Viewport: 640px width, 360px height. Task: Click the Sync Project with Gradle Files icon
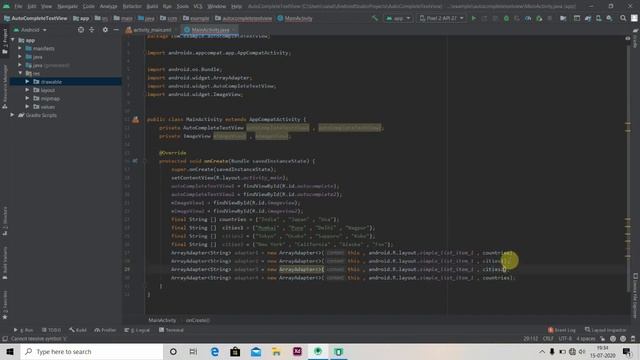coord(588,18)
